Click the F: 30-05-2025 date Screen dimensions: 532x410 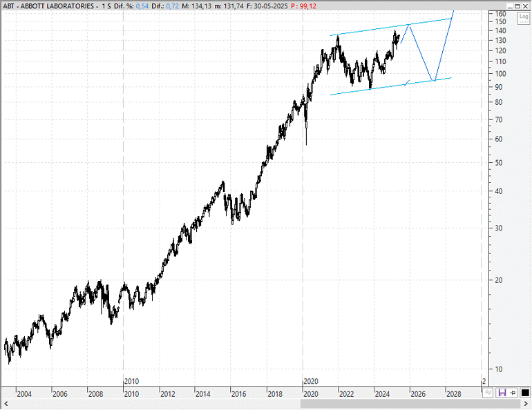click(x=267, y=6)
